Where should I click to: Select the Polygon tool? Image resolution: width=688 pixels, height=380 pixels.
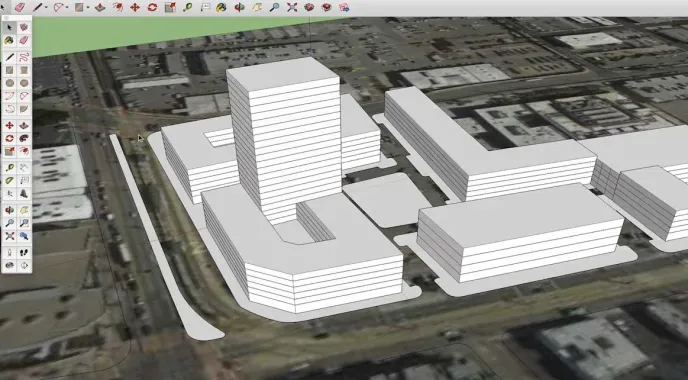(x=24, y=83)
